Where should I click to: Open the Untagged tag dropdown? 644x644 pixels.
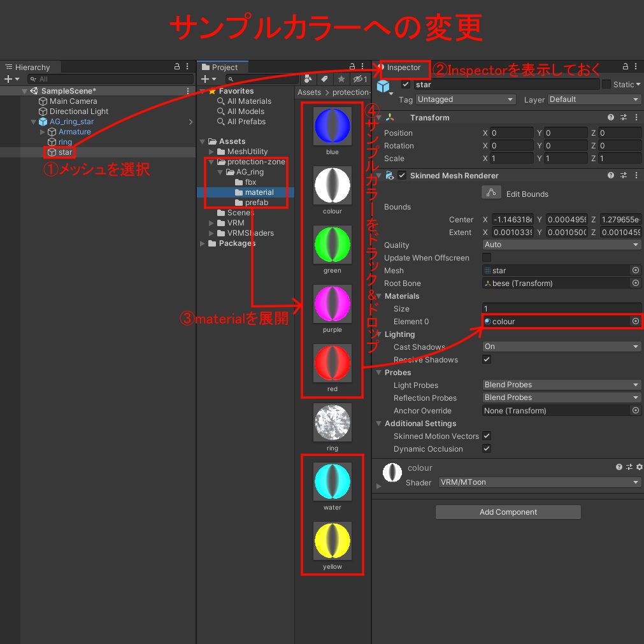tap(465, 99)
